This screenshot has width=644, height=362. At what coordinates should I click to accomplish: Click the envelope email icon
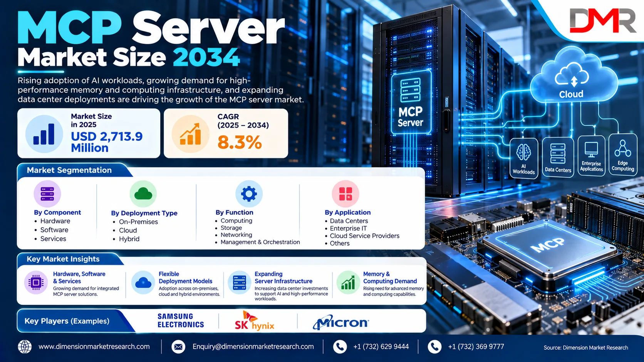click(178, 347)
